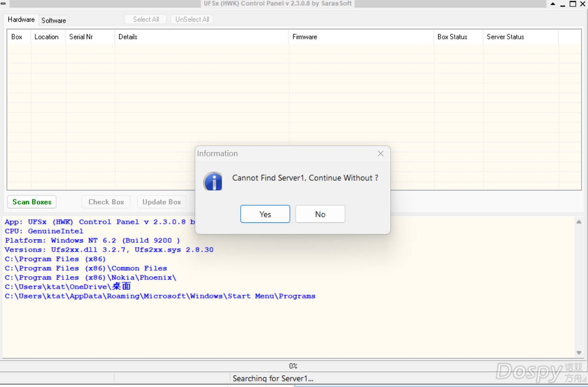Click the "Platform: Windows NT 6.2" log line
Screen dimensions: 588x387
[x=93, y=241]
